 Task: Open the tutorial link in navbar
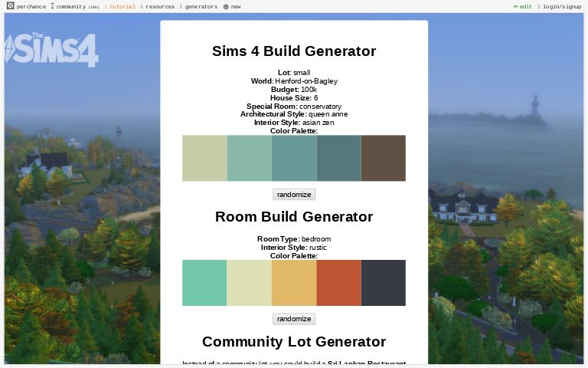click(x=120, y=7)
